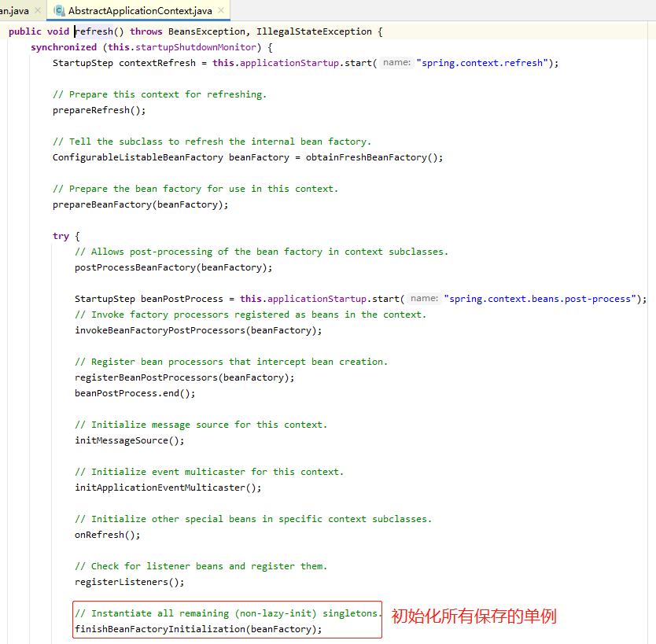Click the try keyword
Image resolution: width=656 pixels, height=644 pixels.
[x=61, y=236]
